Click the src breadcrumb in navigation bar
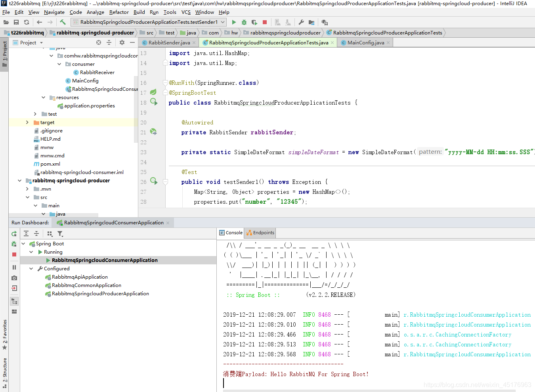Image resolution: width=535 pixels, height=392 pixels. 147,33
